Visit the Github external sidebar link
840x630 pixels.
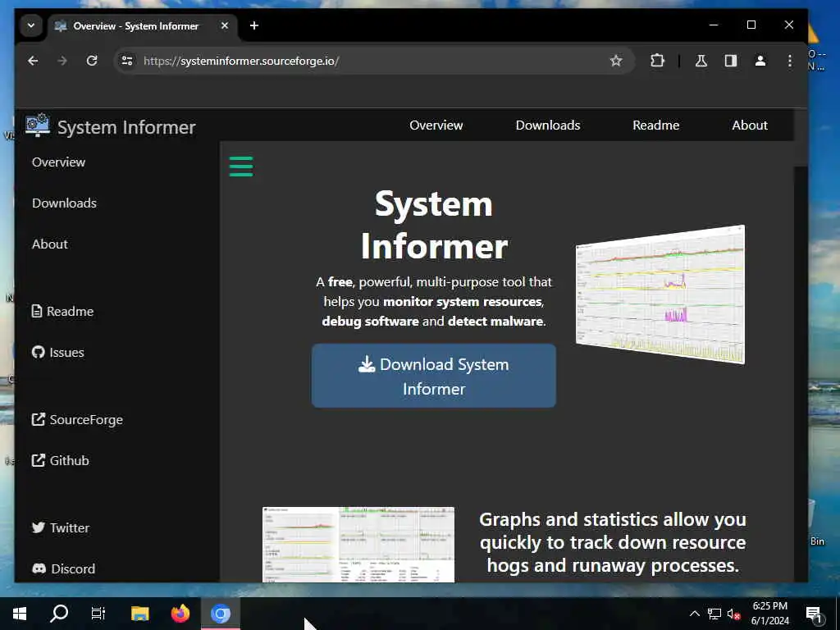[x=60, y=461]
